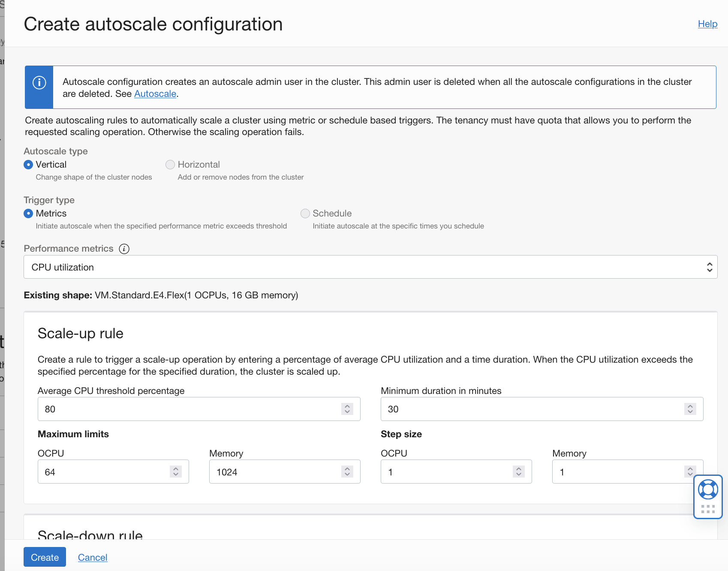Click the info icon beside Performance metrics
728x571 pixels.
[124, 249]
